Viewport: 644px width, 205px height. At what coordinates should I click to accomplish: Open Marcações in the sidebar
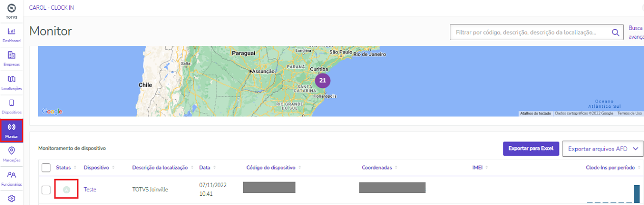pyautogui.click(x=11, y=155)
